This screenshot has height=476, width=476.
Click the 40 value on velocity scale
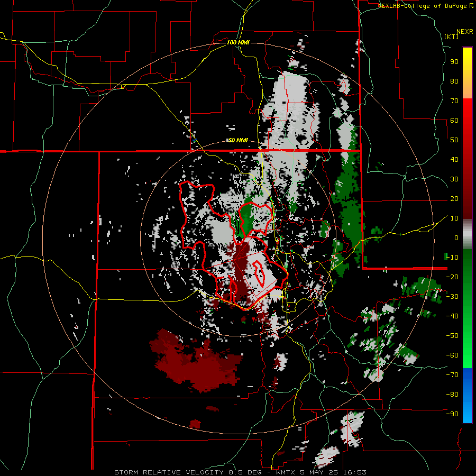[454, 160]
